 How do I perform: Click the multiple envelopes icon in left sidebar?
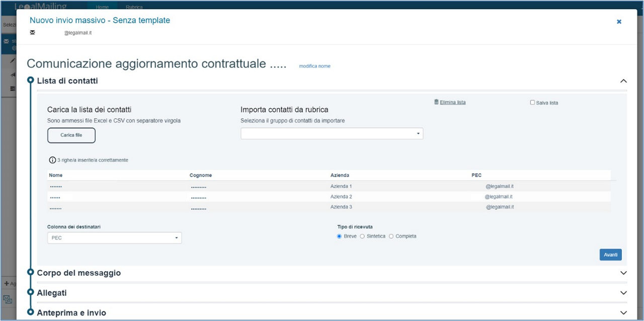click(x=8, y=300)
